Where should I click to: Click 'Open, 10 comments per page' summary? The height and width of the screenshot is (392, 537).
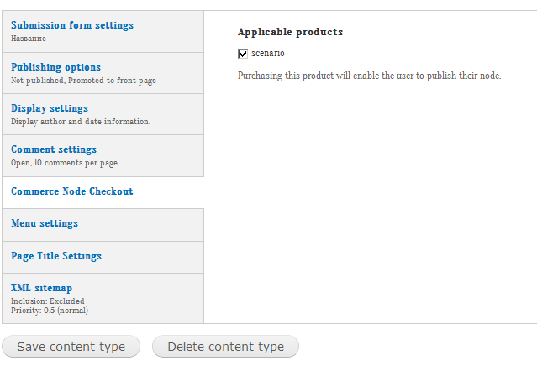[64, 163]
